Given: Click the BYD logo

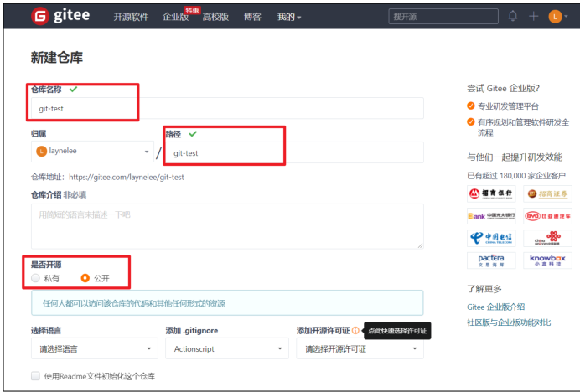Looking at the screenshot, I should 547,216.
